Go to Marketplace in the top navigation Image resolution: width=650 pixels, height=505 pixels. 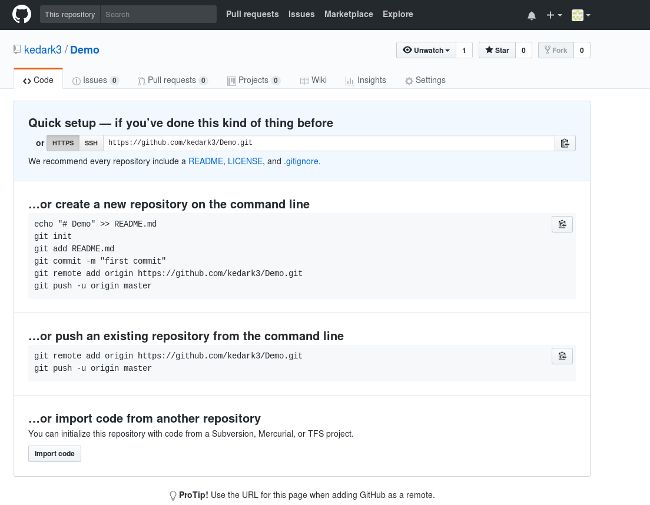pyautogui.click(x=348, y=14)
